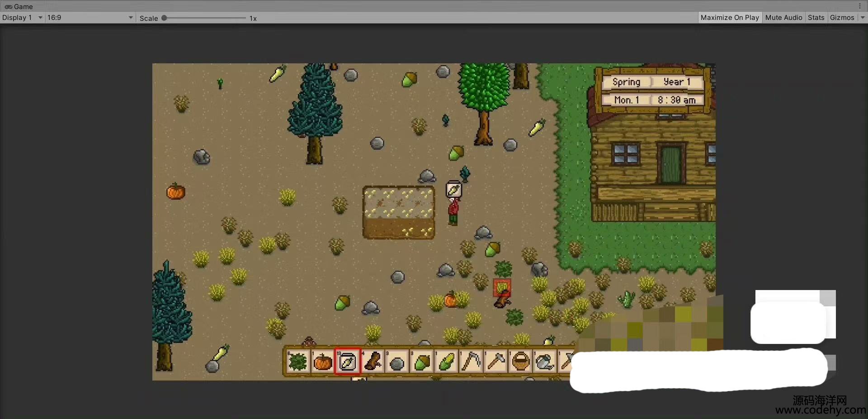Click the Spring season label
The height and width of the screenshot is (419, 868).
(626, 82)
